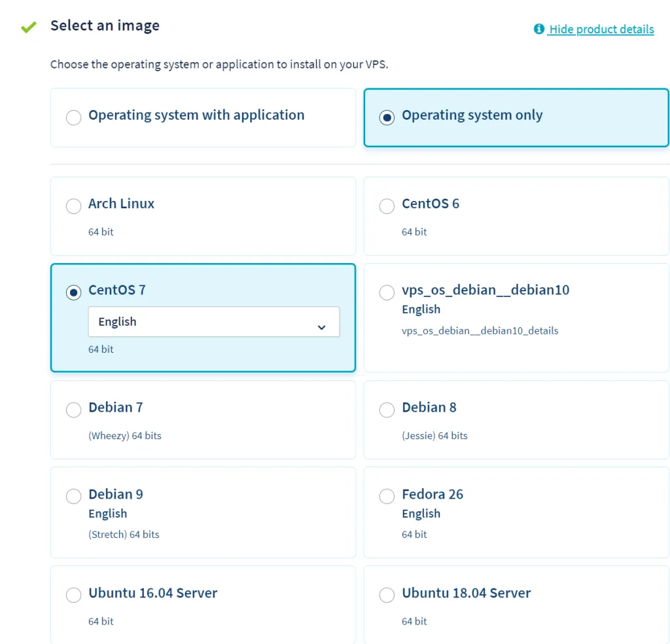
Task: Click the Ubuntu 16.04 Server title text
Action: click(x=153, y=593)
